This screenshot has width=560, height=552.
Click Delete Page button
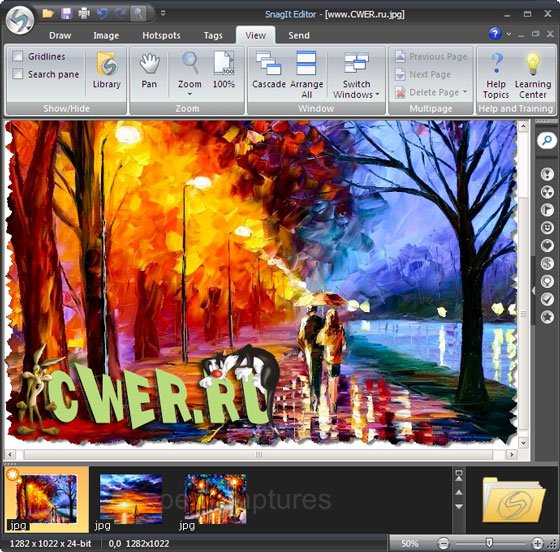427,92
